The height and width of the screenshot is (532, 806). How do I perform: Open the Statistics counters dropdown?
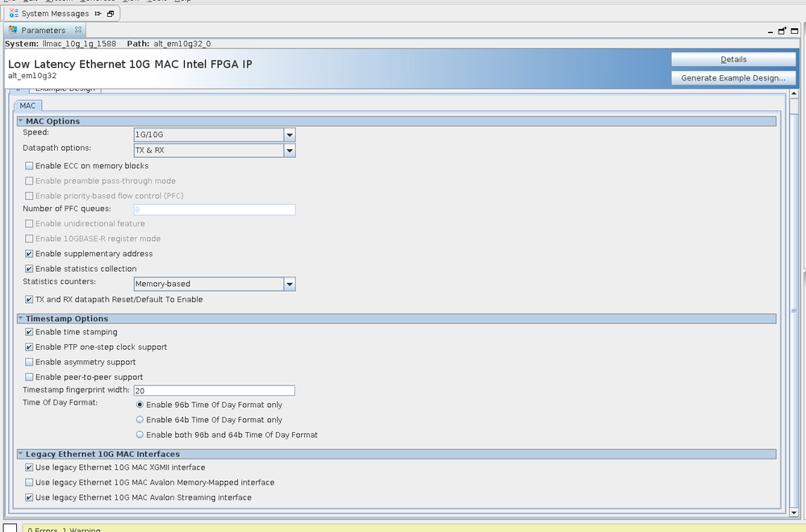[290, 284]
